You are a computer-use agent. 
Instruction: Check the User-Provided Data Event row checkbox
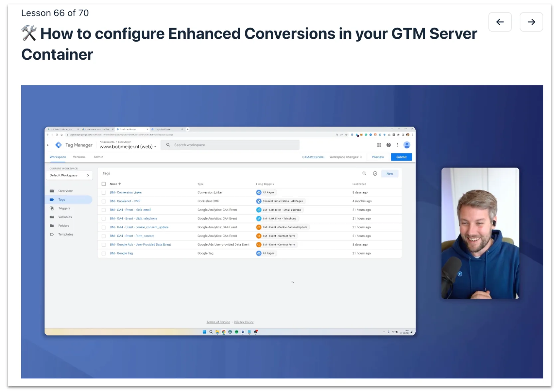pos(104,245)
